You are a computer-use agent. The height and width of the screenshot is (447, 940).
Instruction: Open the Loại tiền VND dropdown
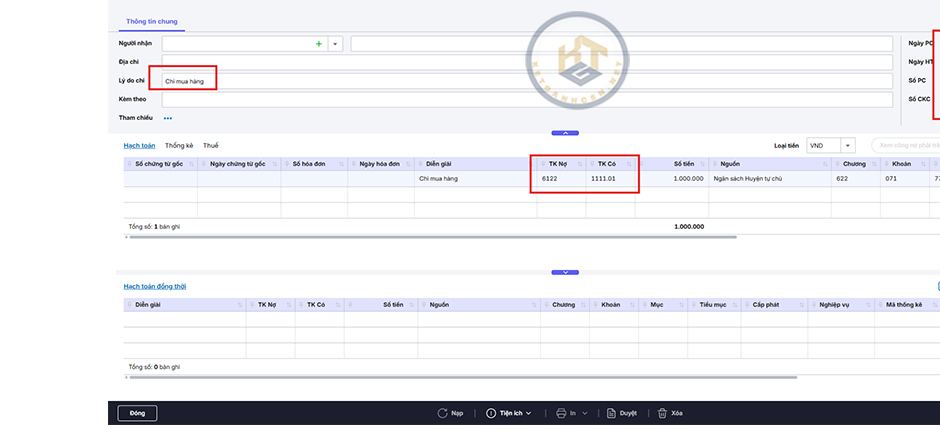[x=848, y=145]
